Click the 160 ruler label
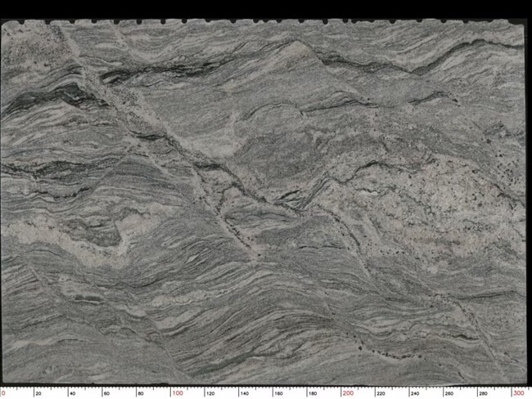 coord(278,393)
